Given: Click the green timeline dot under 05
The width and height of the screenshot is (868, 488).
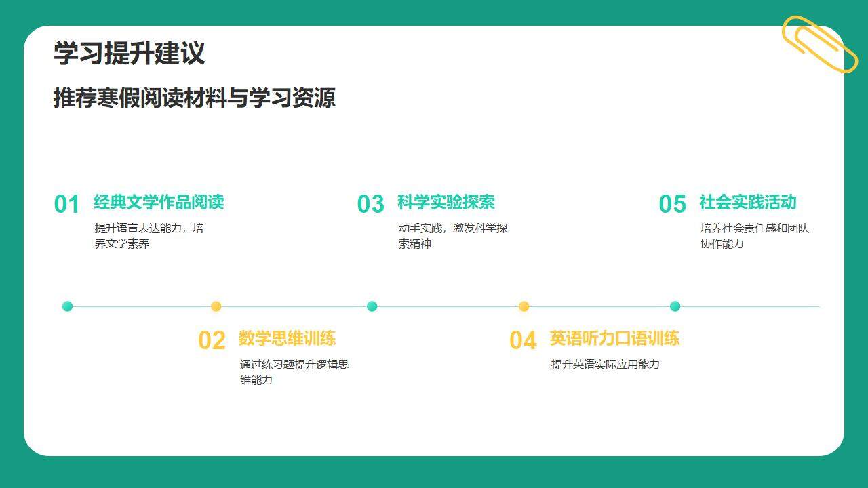Looking at the screenshot, I should tap(675, 306).
